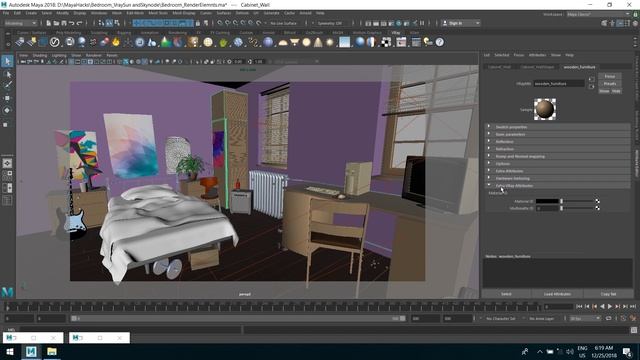Open the Modeling menu set dropdown
This screenshot has width=640, height=360.
pos(20,23)
